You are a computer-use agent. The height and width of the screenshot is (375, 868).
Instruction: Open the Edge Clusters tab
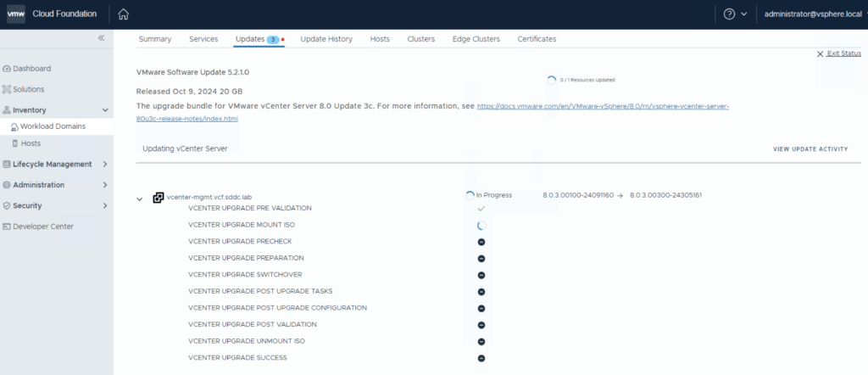(476, 39)
